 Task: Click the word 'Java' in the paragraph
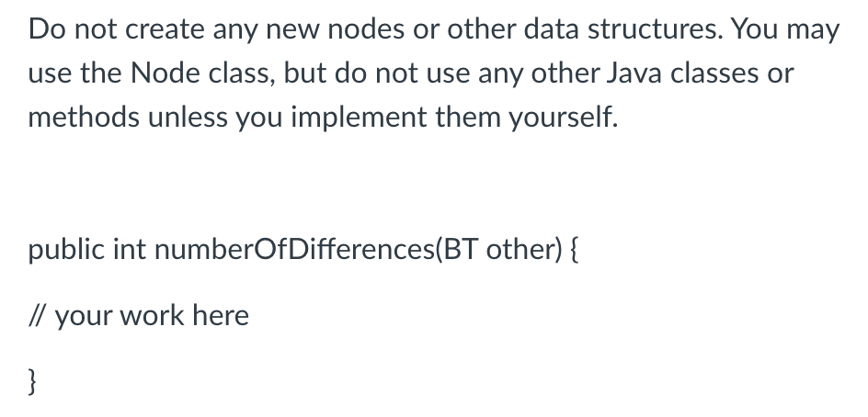click(634, 73)
